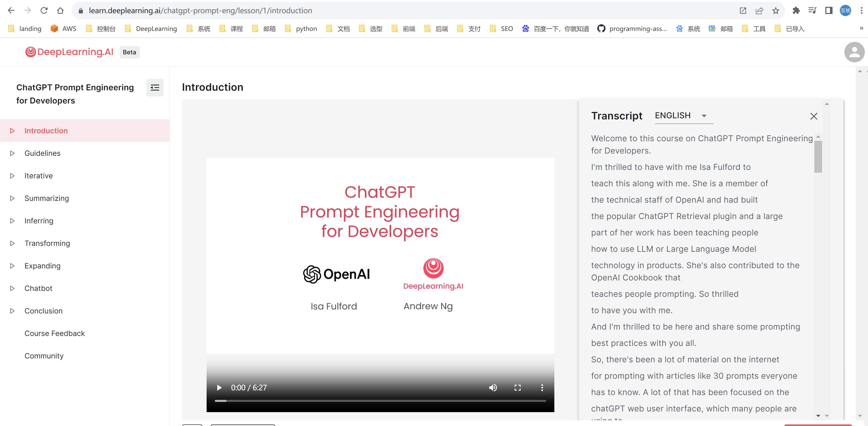
Task: Open the SEO bookmark folder
Action: [501, 29]
